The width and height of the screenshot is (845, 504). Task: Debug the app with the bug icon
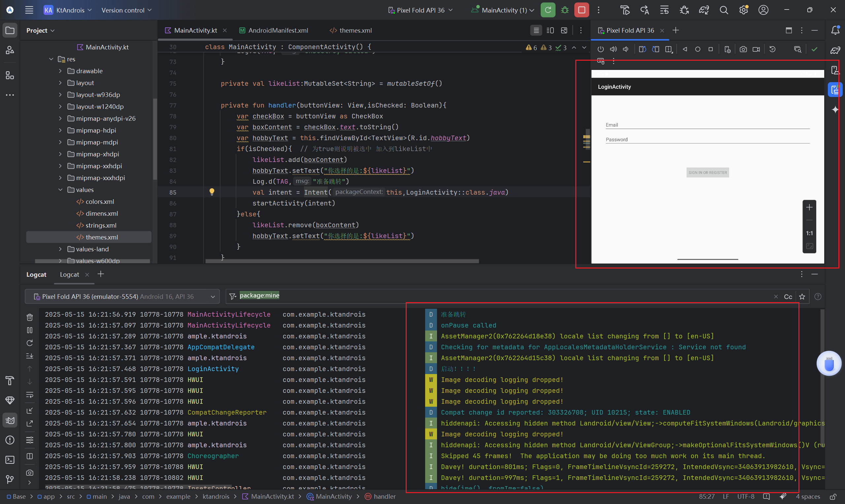tap(565, 10)
